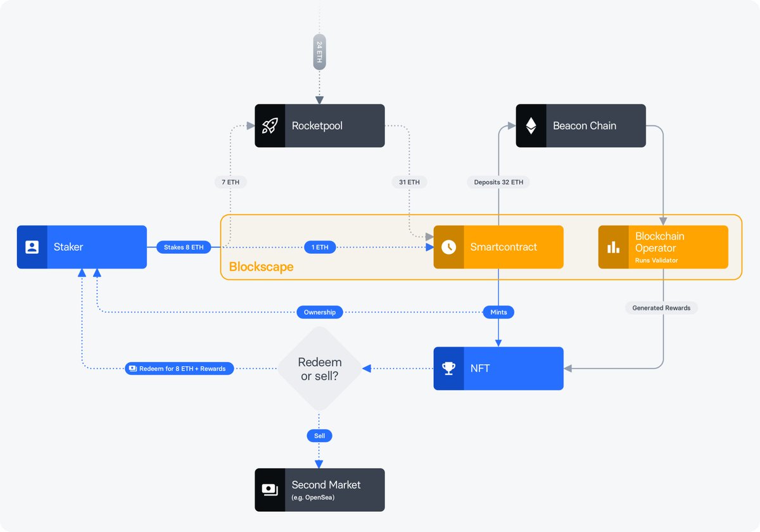This screenshot has width=760, height=532.
Task: Select the Beacon Chain node label
Action: point(585,125)
